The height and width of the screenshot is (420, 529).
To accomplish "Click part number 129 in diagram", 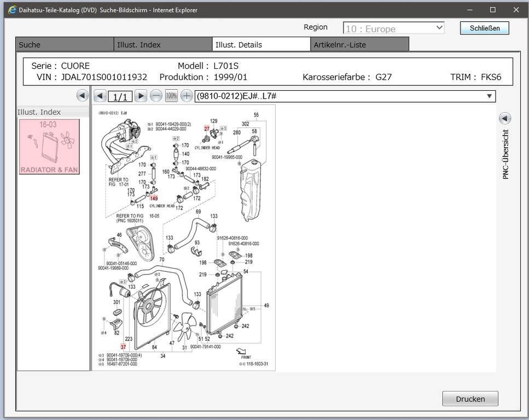I will pos(213,121).
